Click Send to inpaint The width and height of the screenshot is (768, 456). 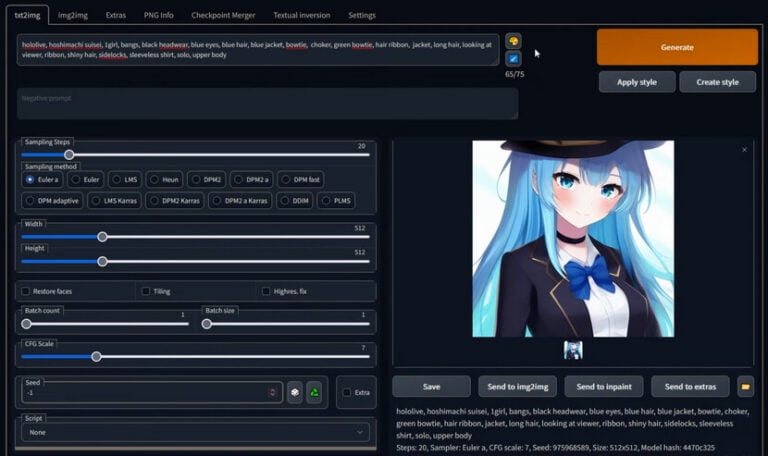click(x=604, y=386)
